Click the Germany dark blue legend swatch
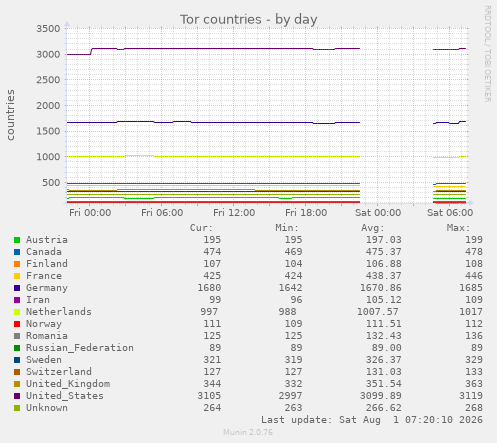 tap(17, 288)
